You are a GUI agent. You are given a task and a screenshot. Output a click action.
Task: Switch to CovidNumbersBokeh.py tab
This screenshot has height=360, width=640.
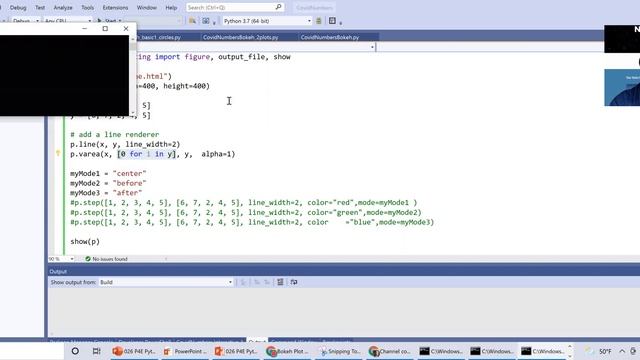[330, 37]
